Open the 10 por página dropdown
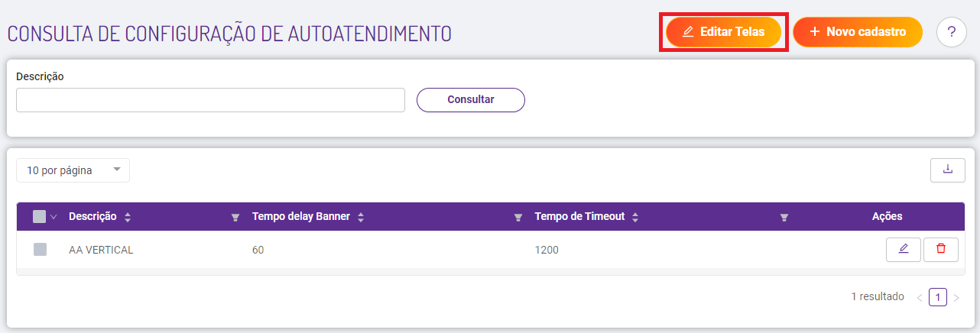The width and height of the screenshot is (980, 333). pos(73,170)
